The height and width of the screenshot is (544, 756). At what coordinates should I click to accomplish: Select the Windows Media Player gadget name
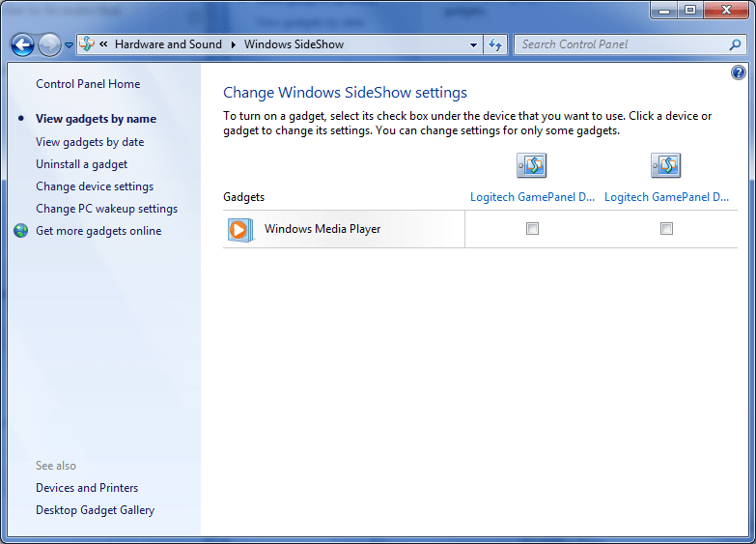322,229
